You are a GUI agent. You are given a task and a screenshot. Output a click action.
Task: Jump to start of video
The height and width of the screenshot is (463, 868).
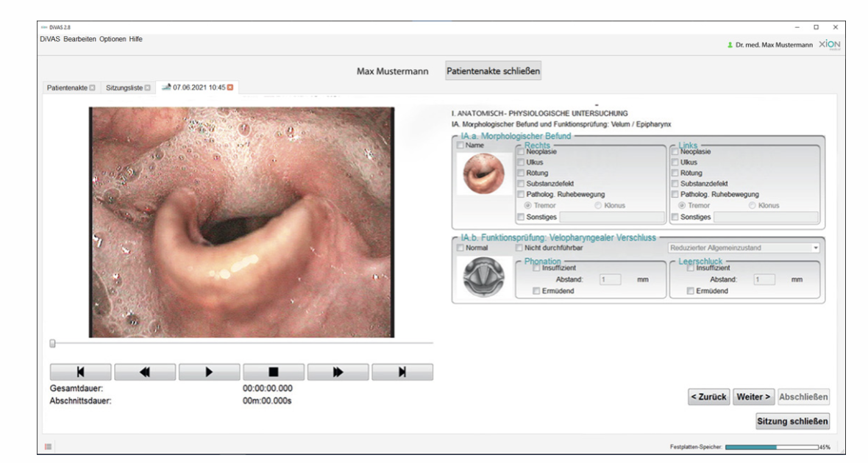coord(80,373)
